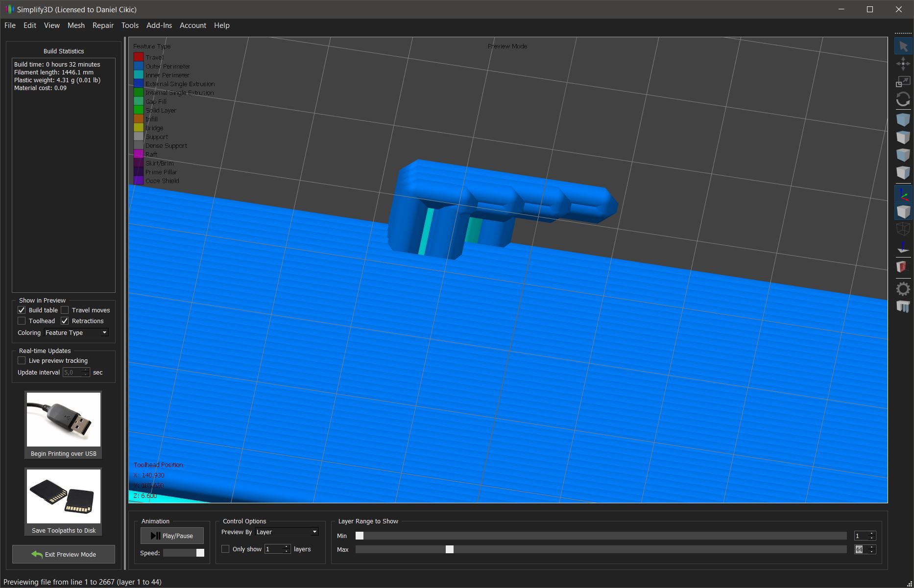Click the Min layer spinbox arrows
This screenshot has width=914, height=588.
pos(872,536)
